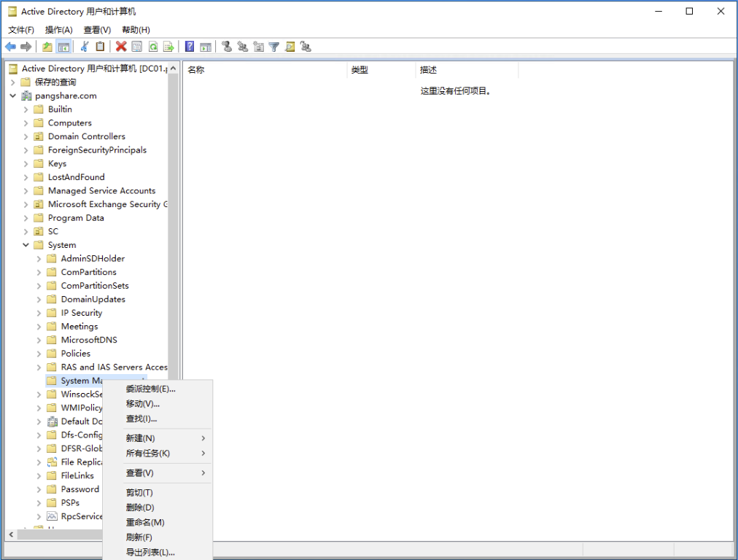738x560 pixels.
Task: Select the Managed Service Accounts tree item
Action: 101,190
